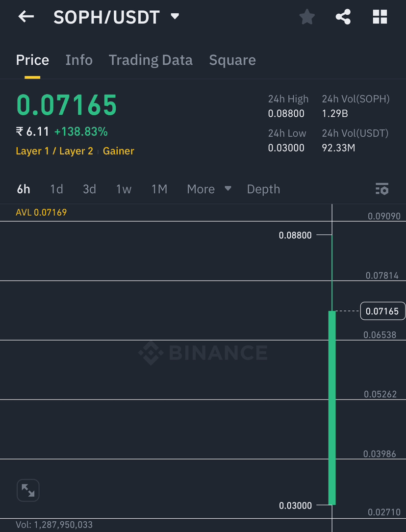Open the grid layout menu icon

tap(380, 17)
